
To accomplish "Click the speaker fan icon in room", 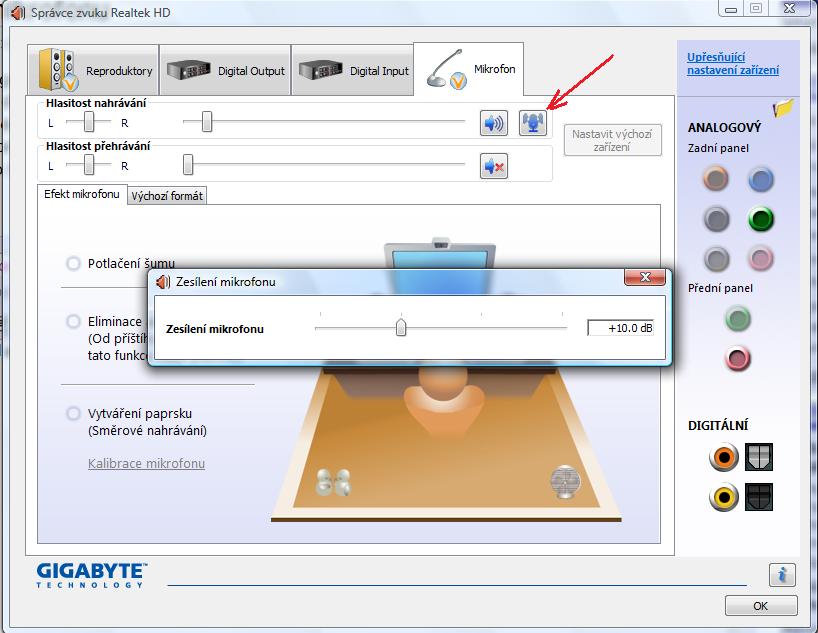I will pyautogui.click(x=565, y=481).
